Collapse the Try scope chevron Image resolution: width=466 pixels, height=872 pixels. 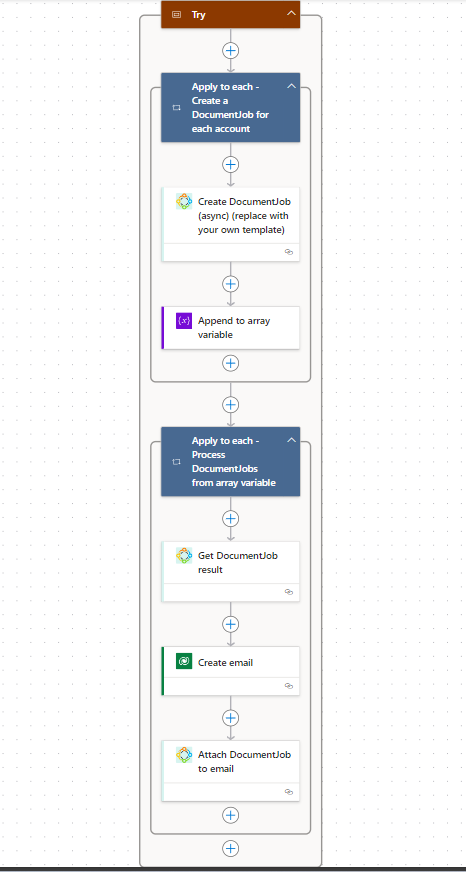click(291, 14)
